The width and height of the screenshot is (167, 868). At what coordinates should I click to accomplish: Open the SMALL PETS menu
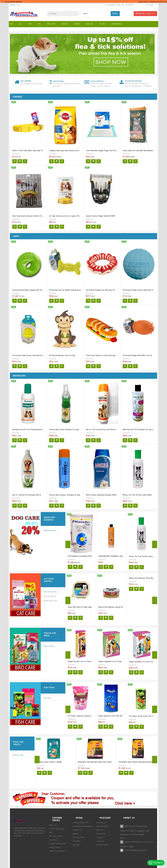[x=51, y=24]
